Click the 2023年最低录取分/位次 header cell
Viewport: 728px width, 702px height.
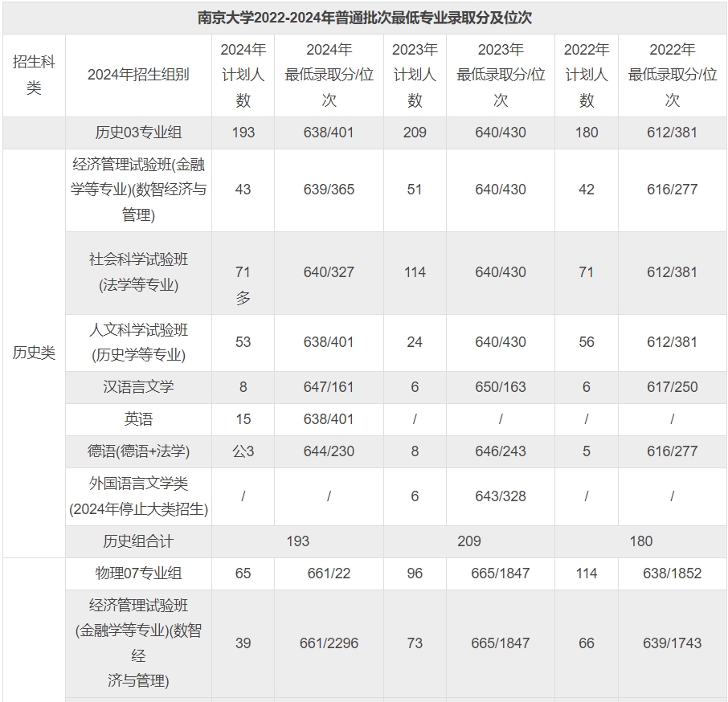point(501,75)
